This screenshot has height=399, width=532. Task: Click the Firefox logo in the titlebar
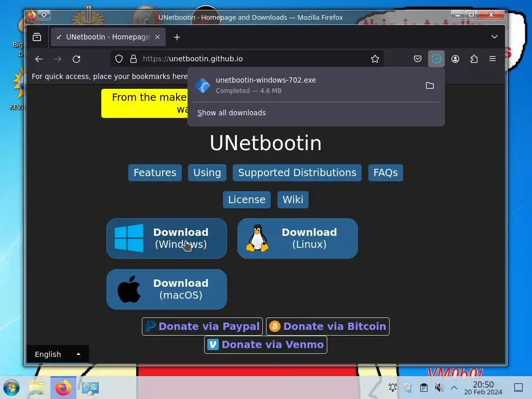32,15
